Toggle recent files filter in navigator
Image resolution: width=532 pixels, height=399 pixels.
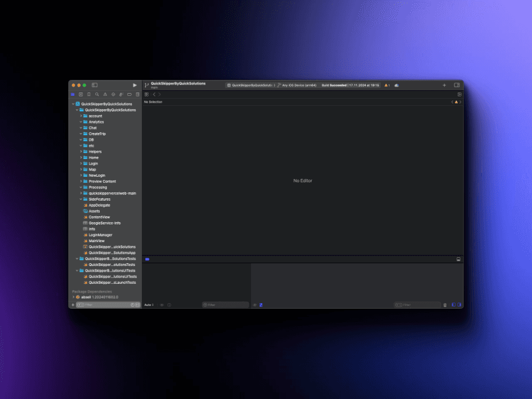132,305
